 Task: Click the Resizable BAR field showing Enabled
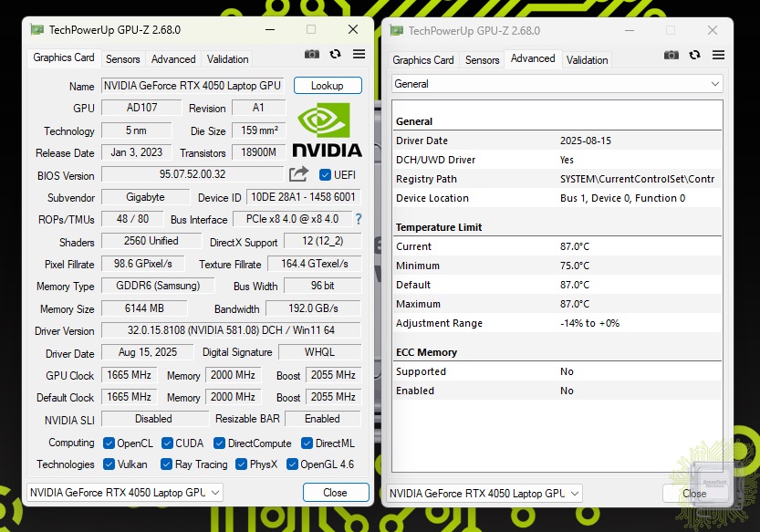pyautogui.click(x=323, y=419)
